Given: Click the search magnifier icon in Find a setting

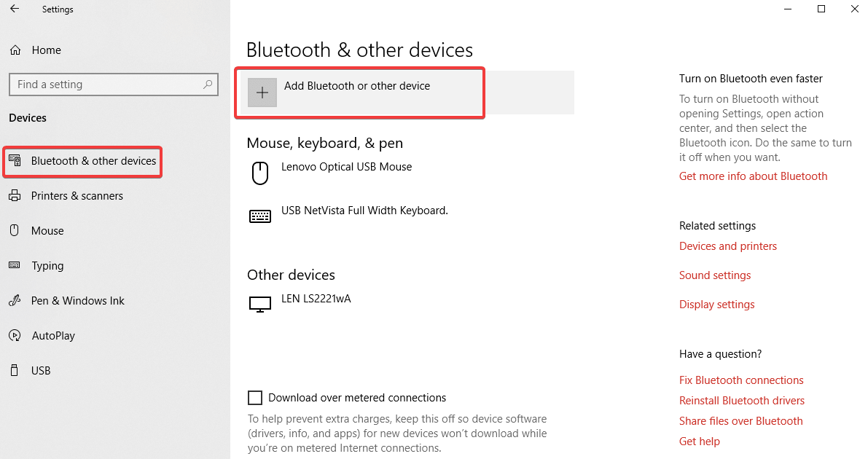Looking at the screenshot, I should [208, 85].
